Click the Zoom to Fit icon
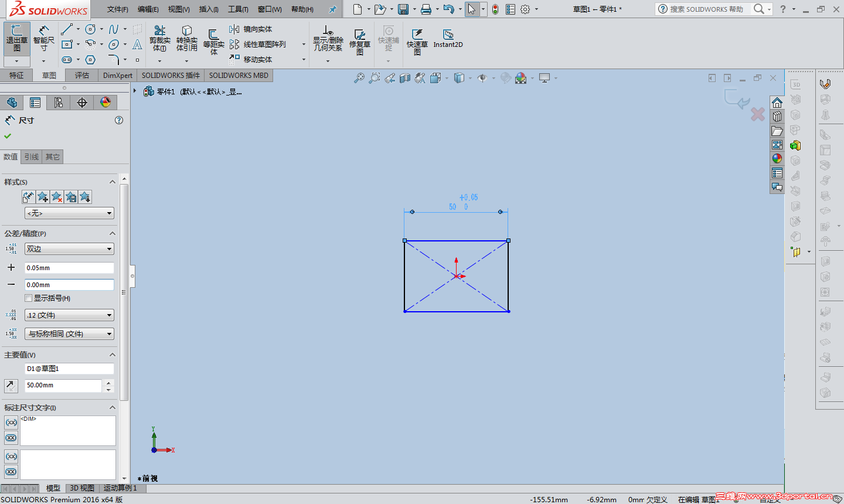The height and width of the screenshot is (504, 844). (x=359, y=78)
